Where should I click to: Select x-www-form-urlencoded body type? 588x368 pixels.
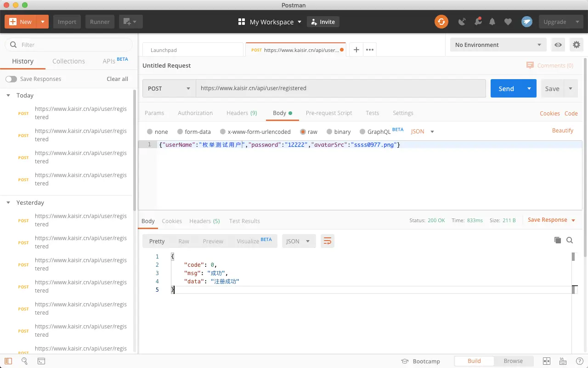pos(223,132)
